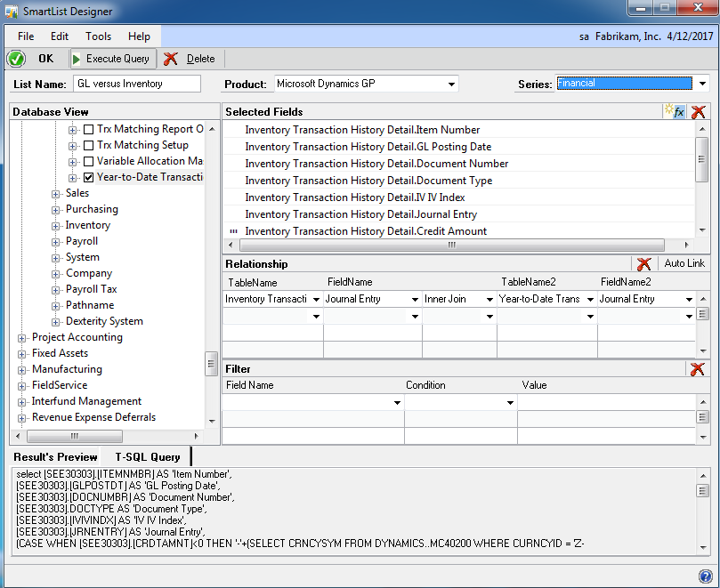Click the help question mark button
Screen dimensions: 720x588
[706, 575]
